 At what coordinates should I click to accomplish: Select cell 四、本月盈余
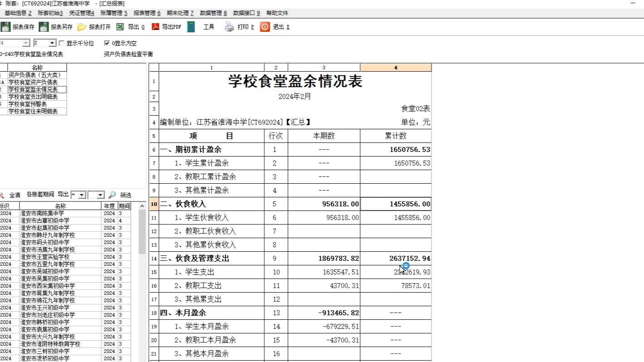tap(212, 313)
